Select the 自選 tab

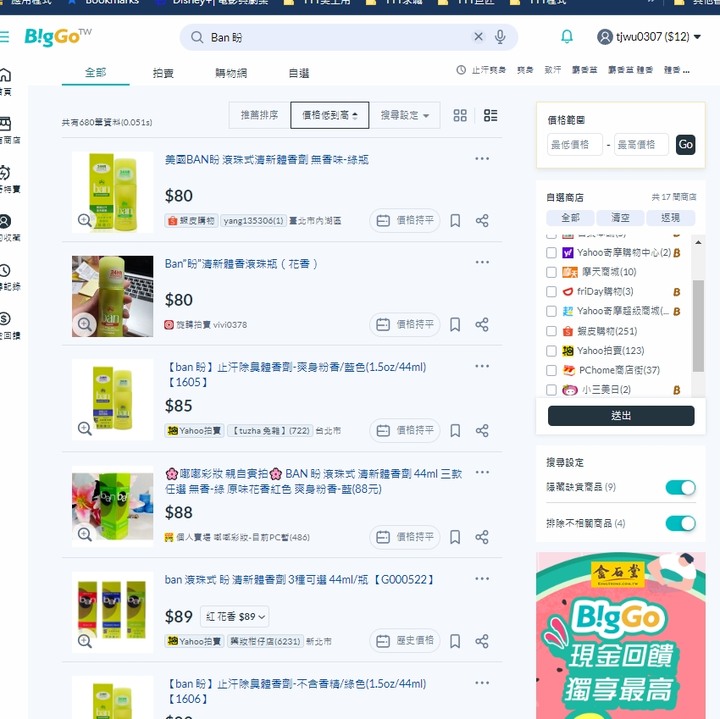(298, 73)
